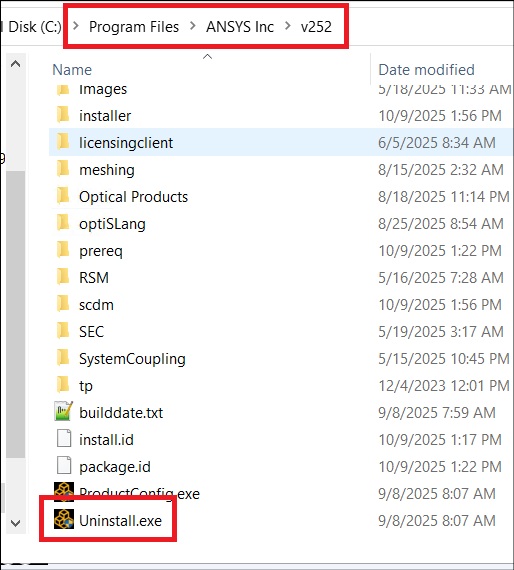The width and height of the screenshot is (514, 570).
Task: Click the builddate.txt file icon
Action: pyautogui.click(x=64, y=412)
